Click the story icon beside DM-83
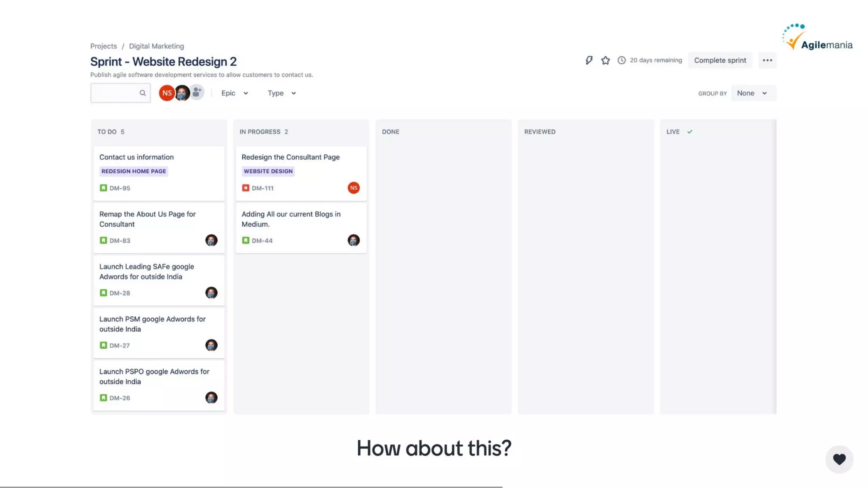868x488 pixels. click(103, 240)
